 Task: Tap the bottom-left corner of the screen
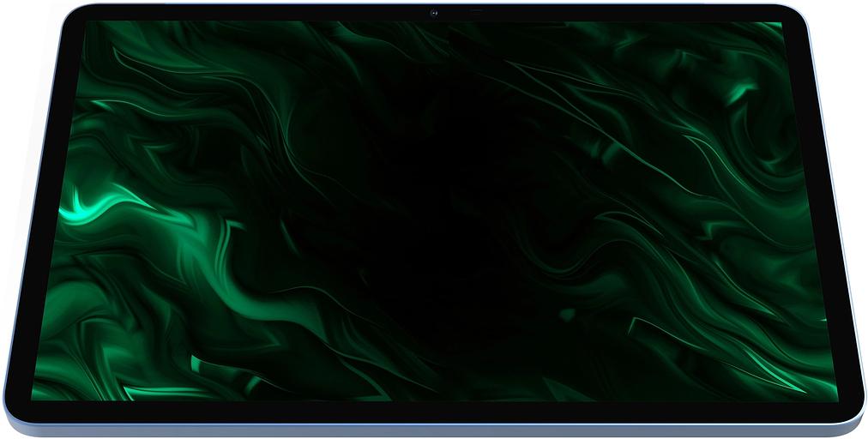click(36, 397)
